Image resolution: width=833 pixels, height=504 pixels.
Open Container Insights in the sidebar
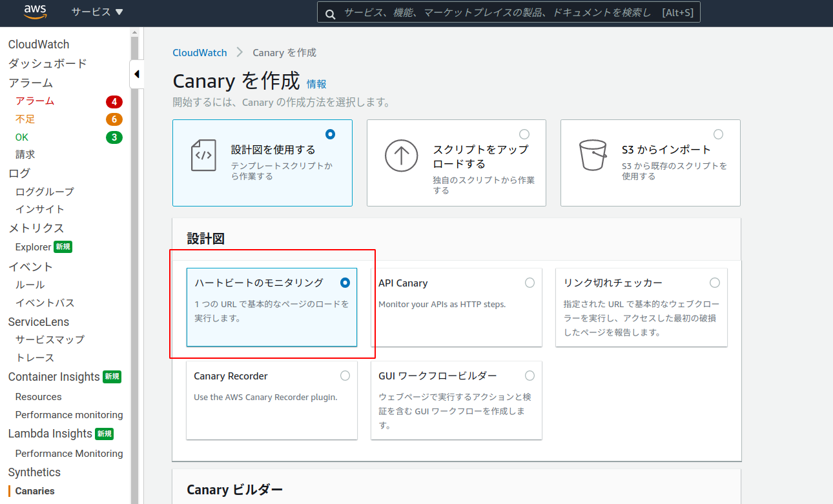pyautogui.click(x=54, y=377)
